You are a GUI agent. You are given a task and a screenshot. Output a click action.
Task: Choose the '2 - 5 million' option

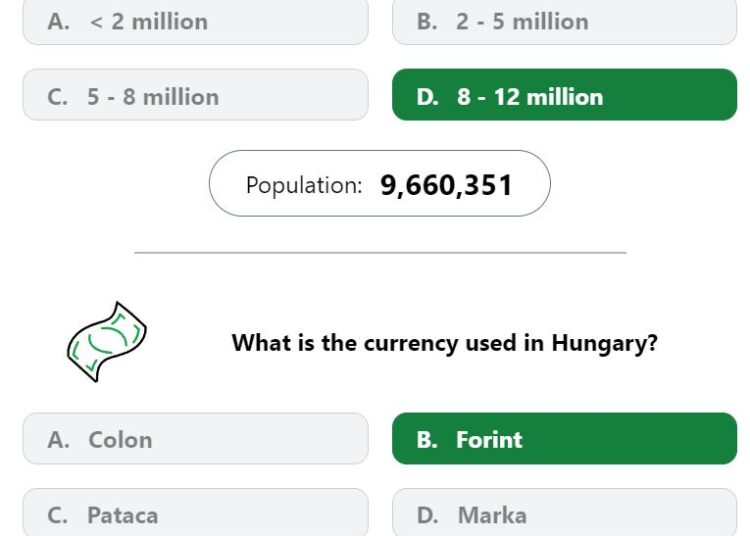(564, 22)
